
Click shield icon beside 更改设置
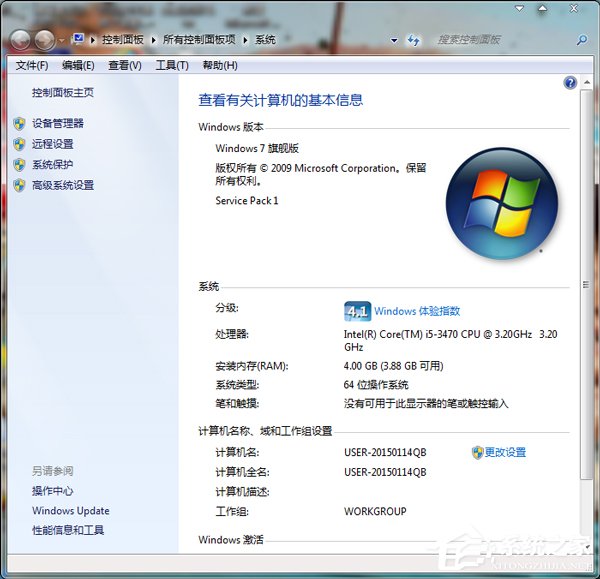click(x=477, y=452)
